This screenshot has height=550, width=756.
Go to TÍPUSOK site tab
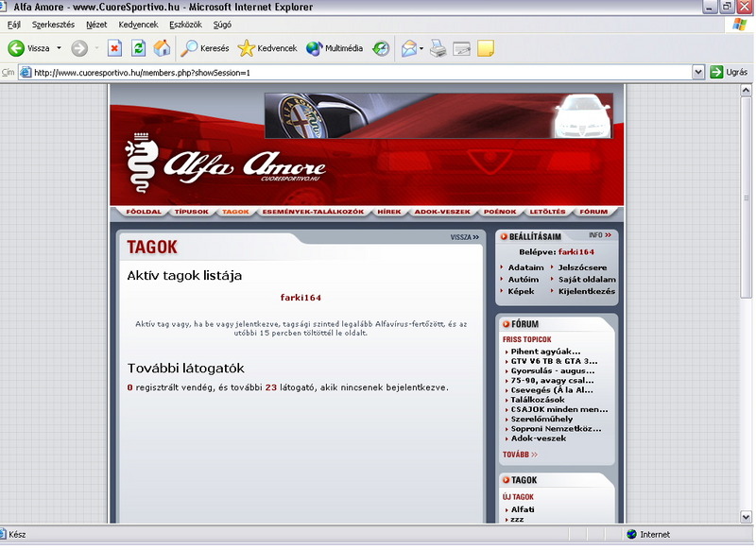coord(192,212)
